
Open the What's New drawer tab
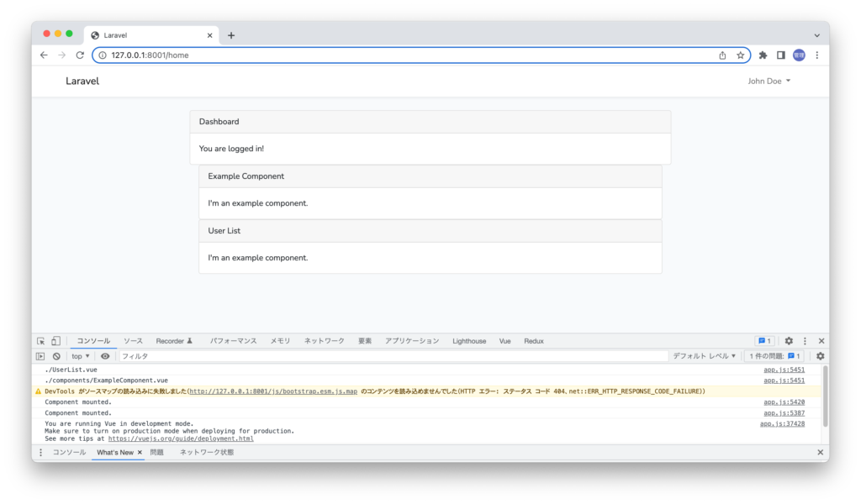(117, 452)
